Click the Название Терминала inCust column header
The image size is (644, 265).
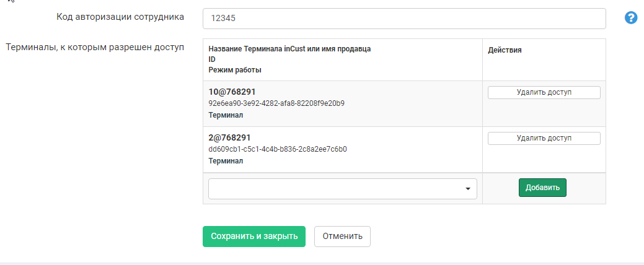pos(289,49)
